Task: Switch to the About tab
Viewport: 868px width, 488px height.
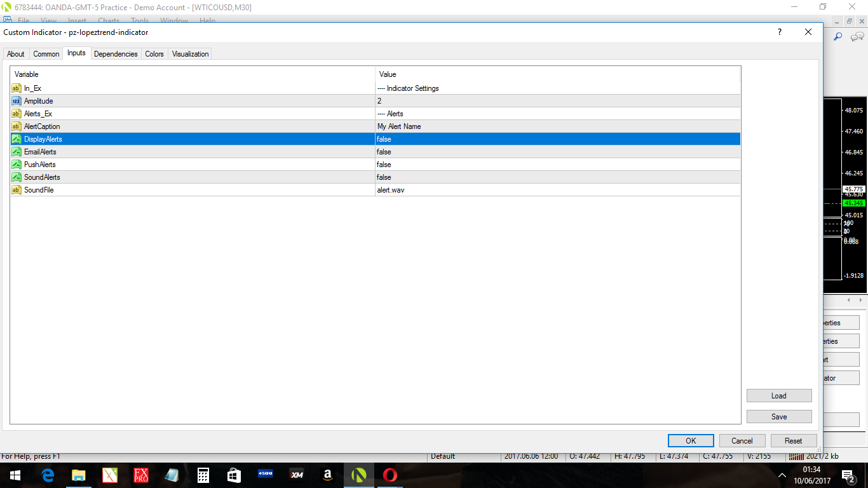Action: pyautogui.click(x=16, y=54)
